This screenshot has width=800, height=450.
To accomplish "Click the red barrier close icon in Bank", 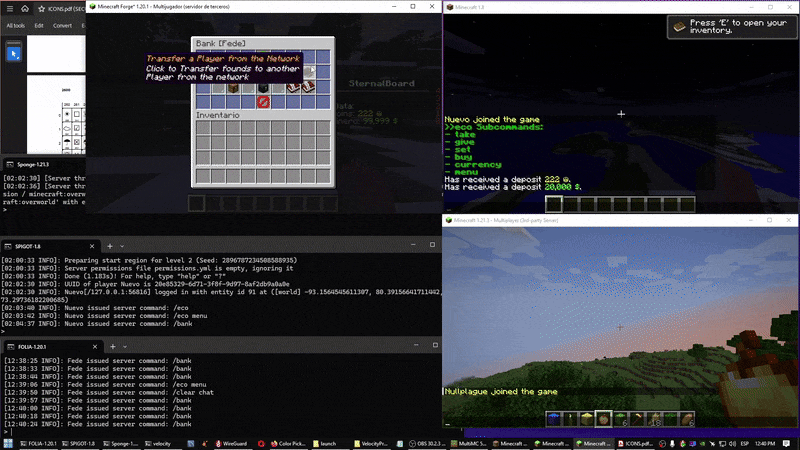I will pyautogui.click(x=264, y=101).
